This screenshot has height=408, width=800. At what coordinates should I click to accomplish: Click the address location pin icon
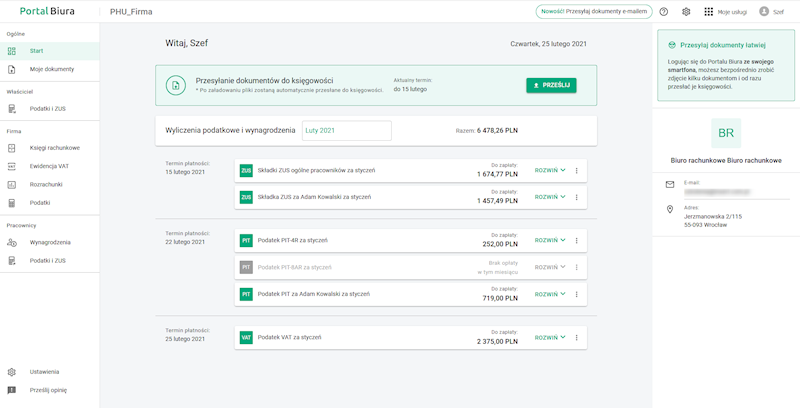[670, 210]
